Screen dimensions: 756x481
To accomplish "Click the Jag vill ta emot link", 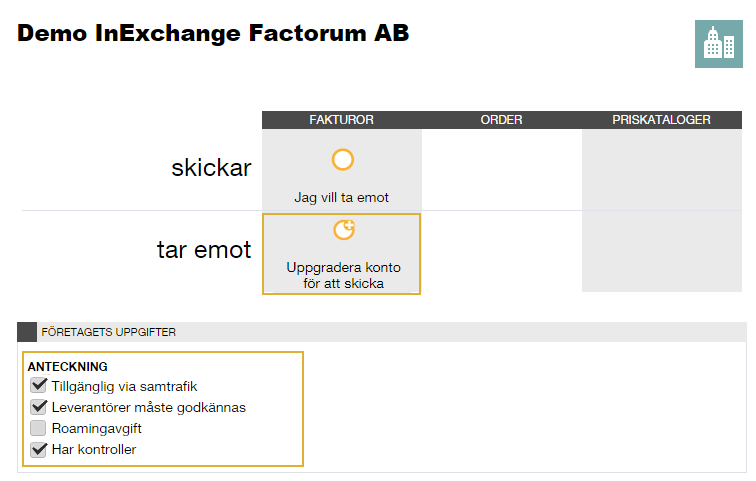I will 341,198.
